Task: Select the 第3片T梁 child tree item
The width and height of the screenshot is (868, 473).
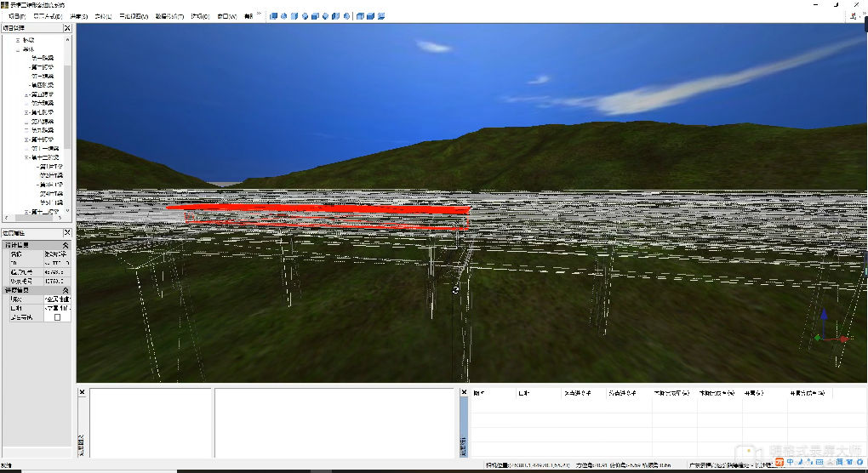Action: click(x=50, y=185)
